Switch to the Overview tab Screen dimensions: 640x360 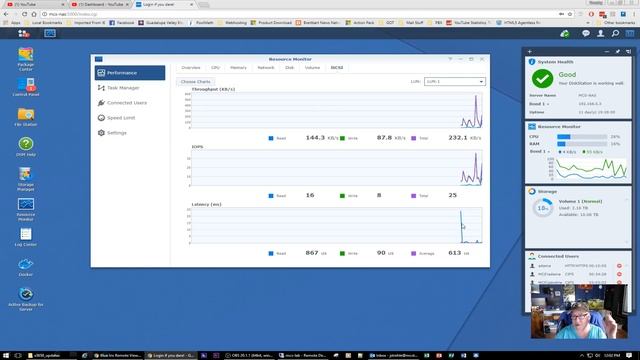(191, 68)
